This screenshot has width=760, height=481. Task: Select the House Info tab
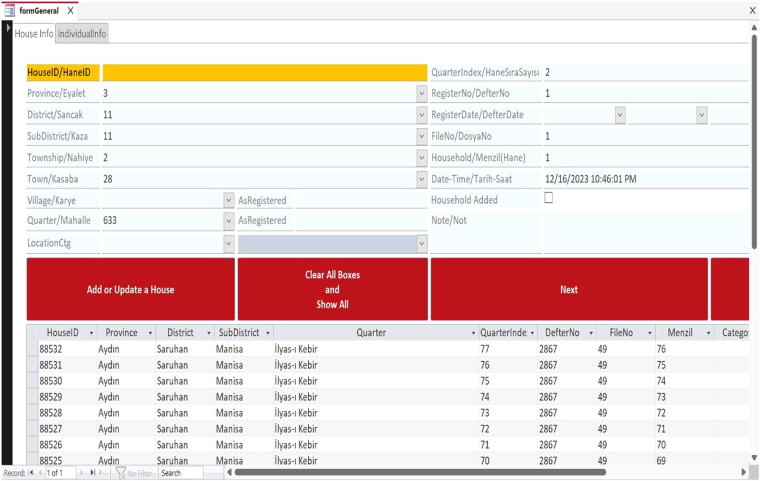[x=33, y=33]
